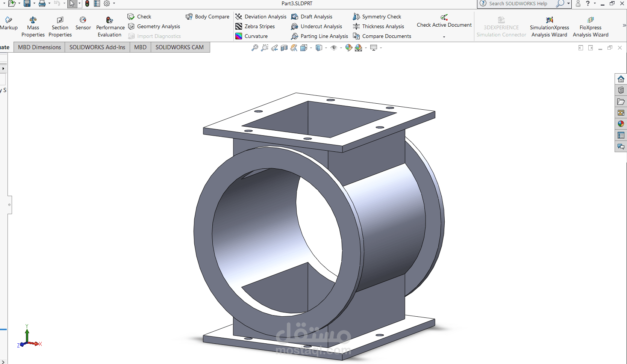Click the Markup tool
Screen dimensions: 627x364
coord(9,23)
